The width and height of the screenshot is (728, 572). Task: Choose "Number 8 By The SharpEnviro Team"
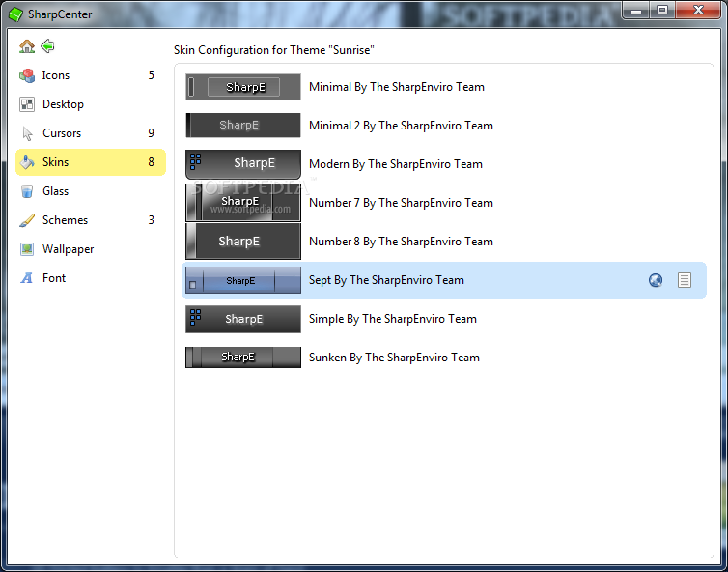pyautogui.click(x=401, y=242)
